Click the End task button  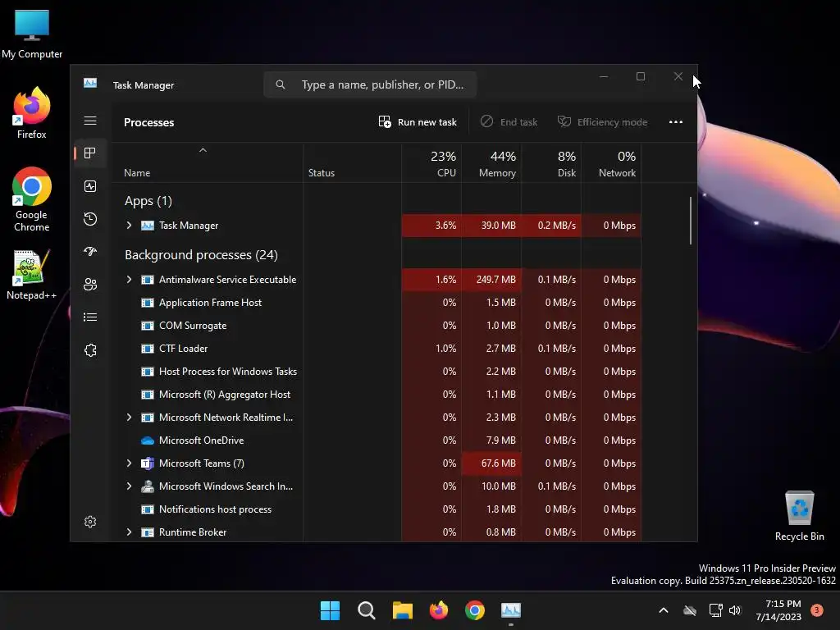(509, 122)
